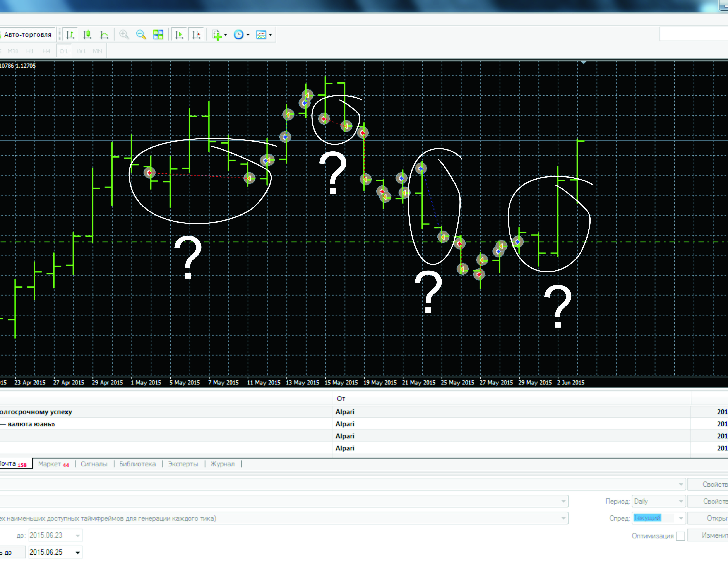Zoom out the chart with magnifier

point(141,35)
